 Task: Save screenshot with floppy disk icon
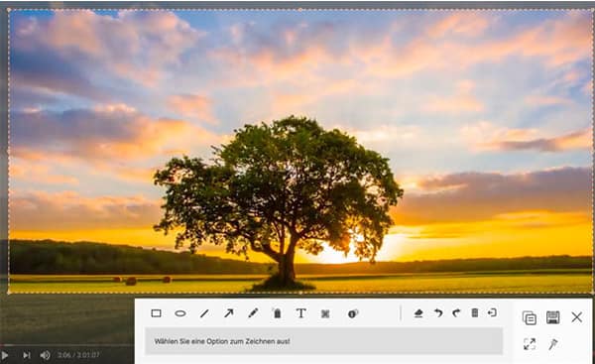(x=553, y=317)
